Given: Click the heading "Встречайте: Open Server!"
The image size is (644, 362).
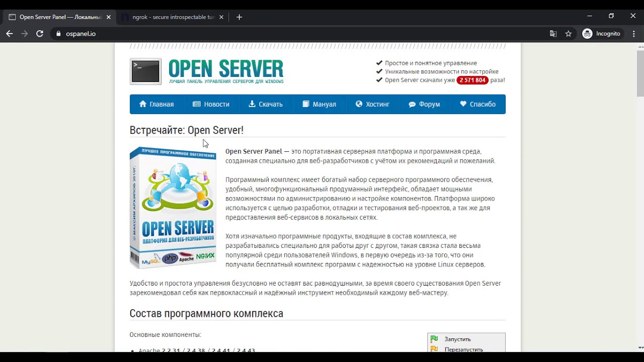Looking at the screenshot, I should [x=187, y=130].
